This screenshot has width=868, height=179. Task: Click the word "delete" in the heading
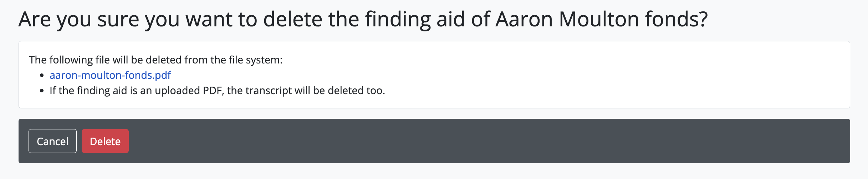coord(293,19)
